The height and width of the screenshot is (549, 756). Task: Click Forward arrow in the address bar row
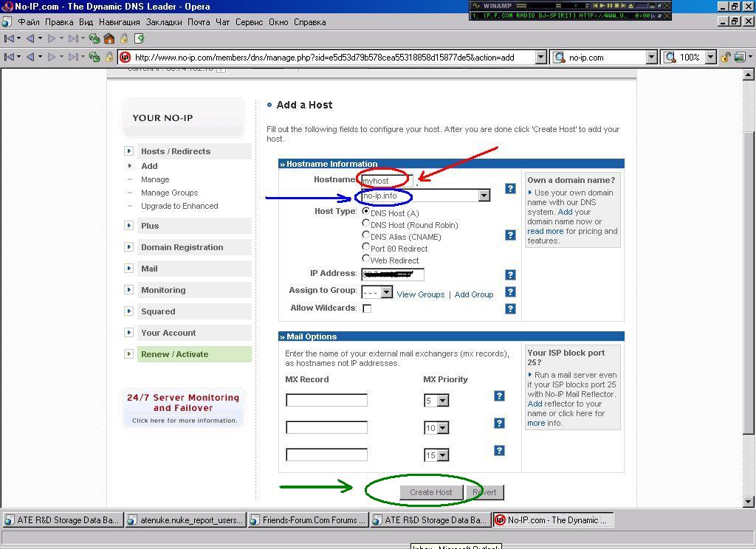click(x=52, y=57)
